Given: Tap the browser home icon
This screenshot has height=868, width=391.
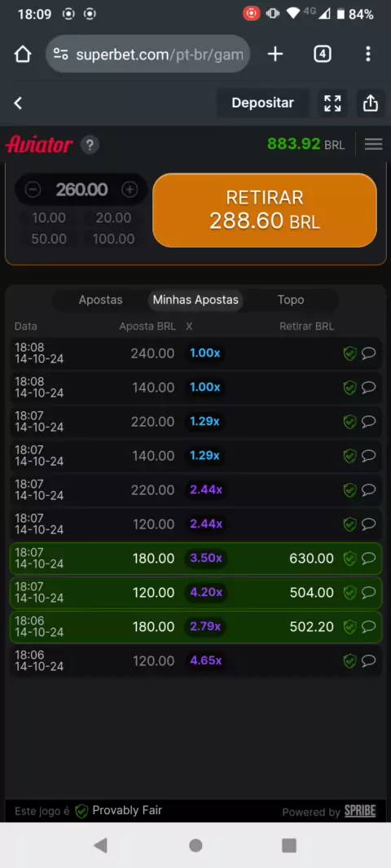Looking at the screenshot, I should click(x=23, y=55).
